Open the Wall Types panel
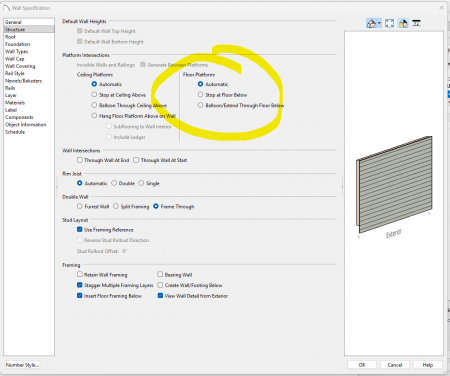This screenshot has height=376, width=450. pyautogui.click(x=17, y=51)
